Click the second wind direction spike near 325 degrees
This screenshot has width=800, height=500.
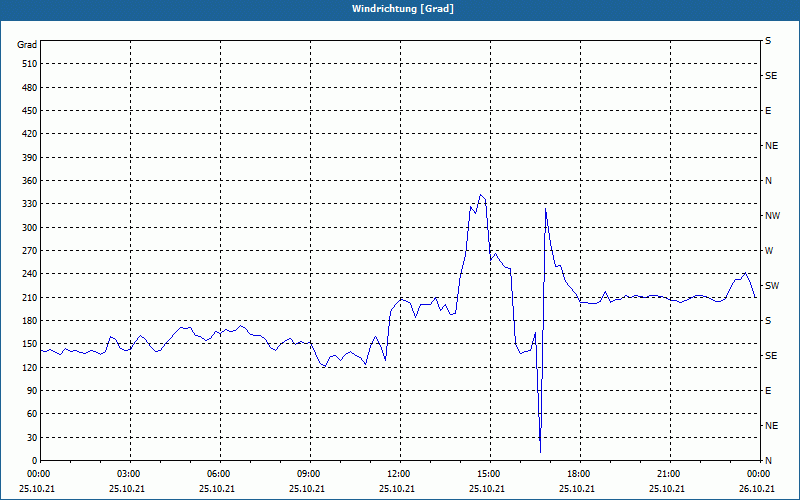tap(545, 208)
